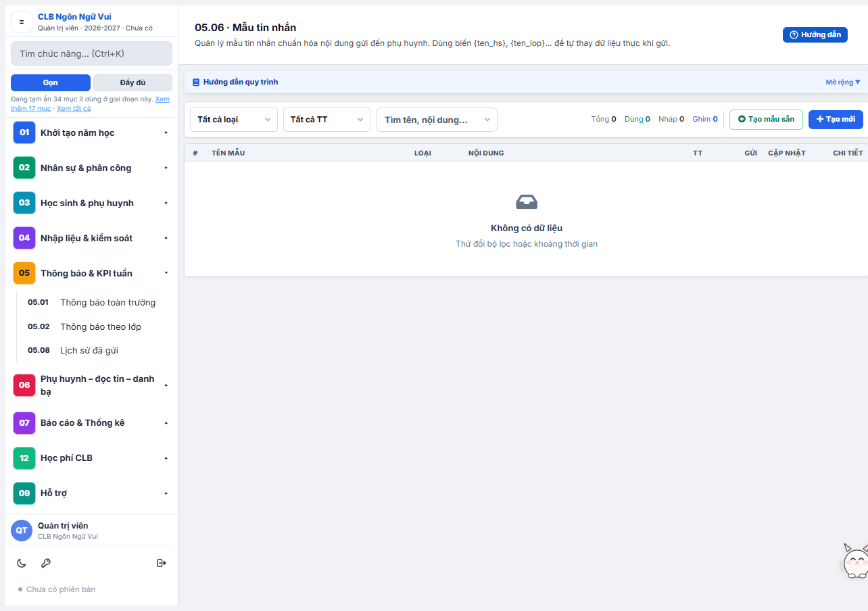Click the 09 support module badge
This screenshot has width=868, height=611.
(24, 493)
